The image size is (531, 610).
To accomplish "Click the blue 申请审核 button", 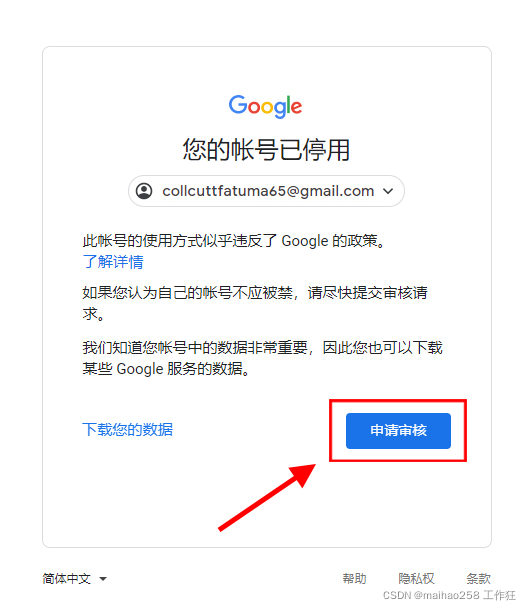I will [x=398, y=431].
